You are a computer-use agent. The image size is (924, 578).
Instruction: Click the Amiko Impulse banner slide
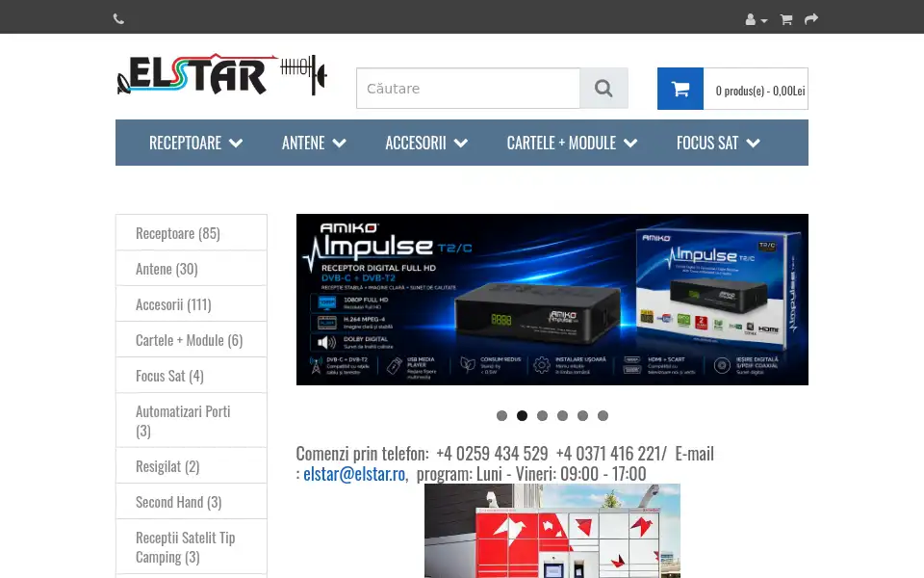tap(552, 300)
